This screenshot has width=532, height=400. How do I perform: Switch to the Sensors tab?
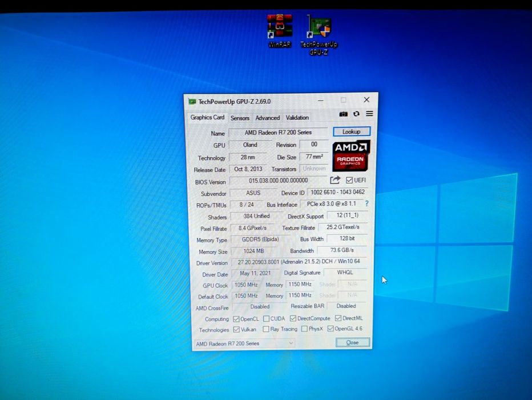[x=240, y=118]
